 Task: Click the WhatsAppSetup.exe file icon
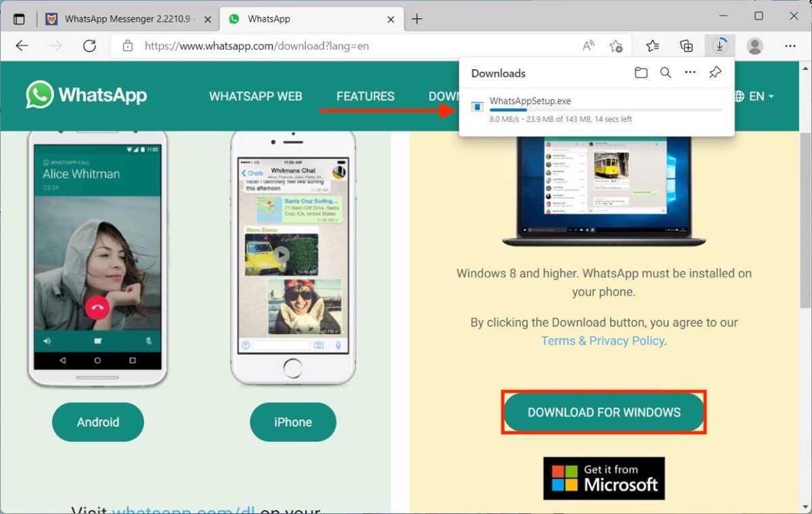(477, 107)
